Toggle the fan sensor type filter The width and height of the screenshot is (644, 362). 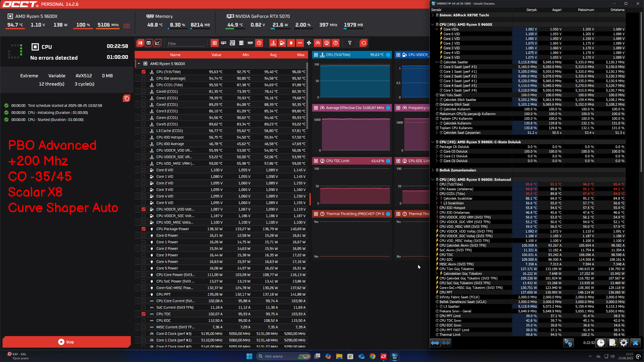(x=309, y=43)
